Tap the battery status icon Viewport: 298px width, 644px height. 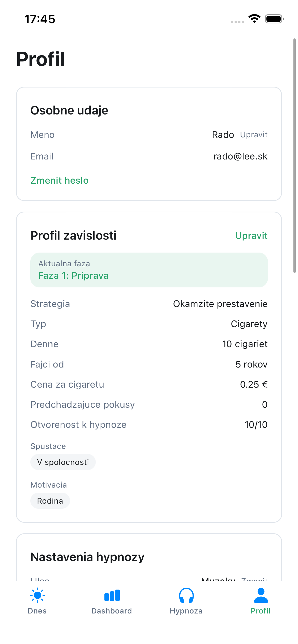pos(274,19)
